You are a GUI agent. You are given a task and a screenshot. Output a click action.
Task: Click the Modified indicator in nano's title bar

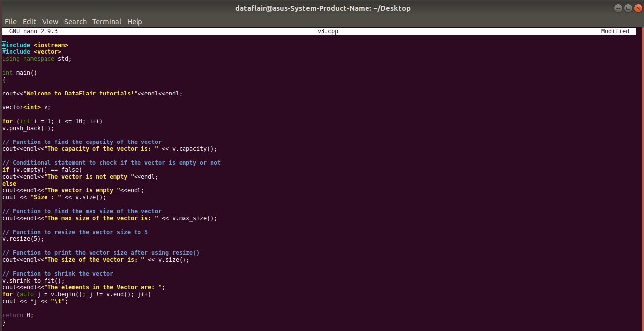pyautogui.click(x=615, y=31)
